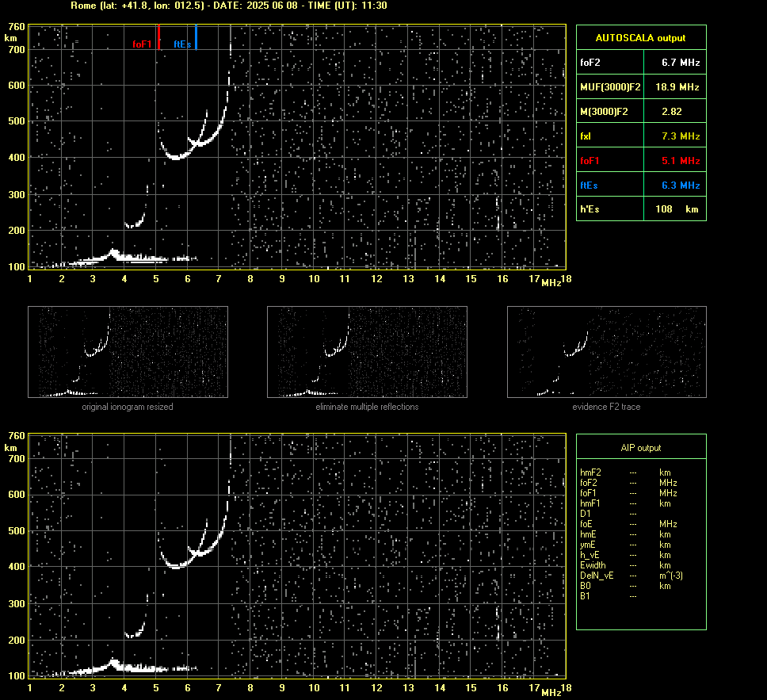
Task: Click the DelN_vE row in AIP output
Action: 631,576
